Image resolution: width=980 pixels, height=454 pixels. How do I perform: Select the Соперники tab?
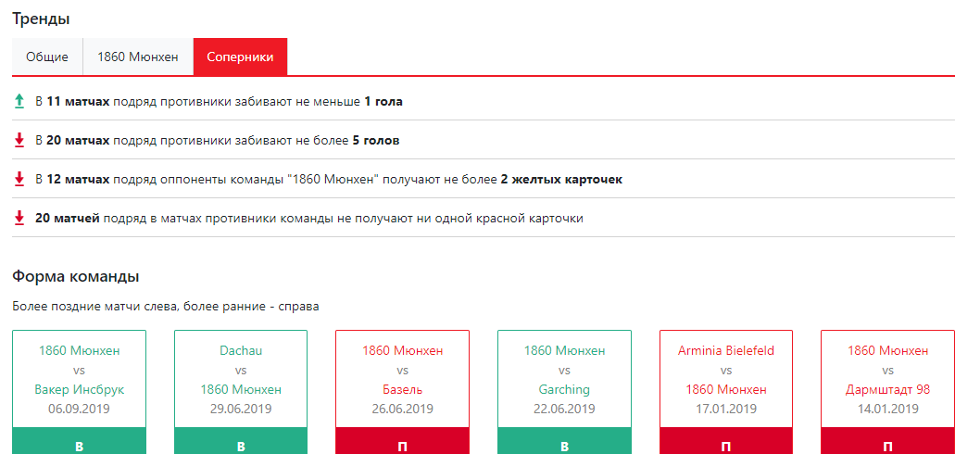[240, 57]
